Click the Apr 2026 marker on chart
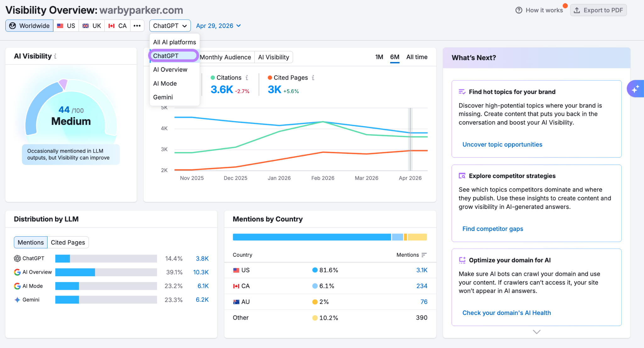Image resolution: width=644 pixels, height=348 pixels. click(410, 139)
